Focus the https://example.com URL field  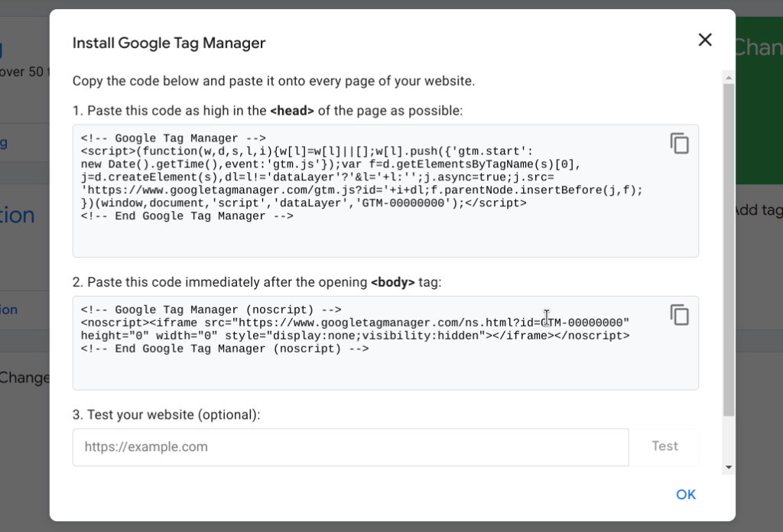(350, 446)
